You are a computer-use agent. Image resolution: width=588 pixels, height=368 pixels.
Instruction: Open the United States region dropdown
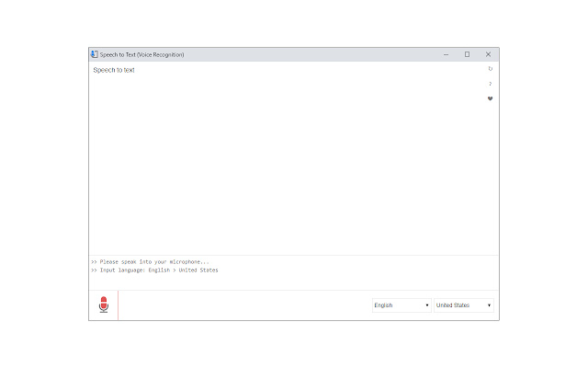pyautogui.click(x=463, y=305)
